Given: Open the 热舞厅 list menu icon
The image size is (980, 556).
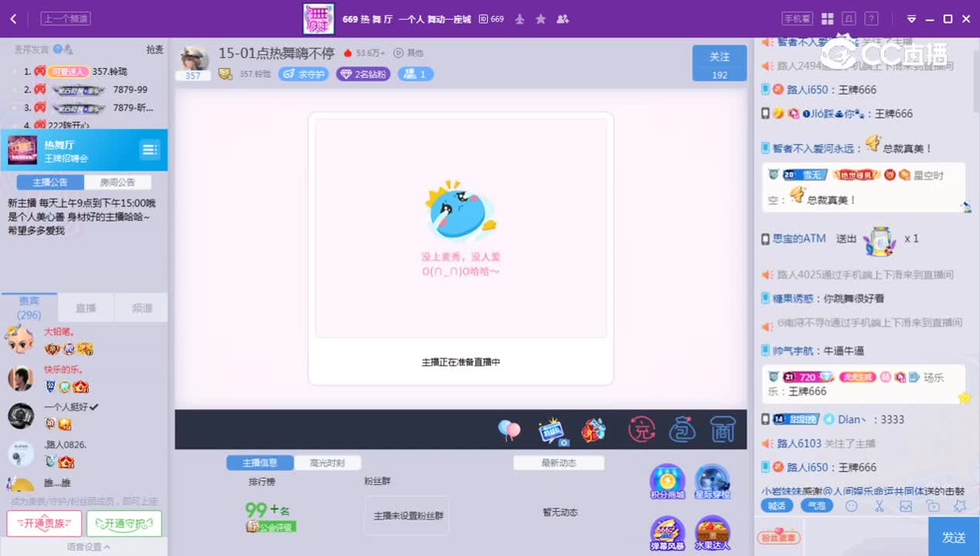Looking at the screenshot, I should click(150, 149).
